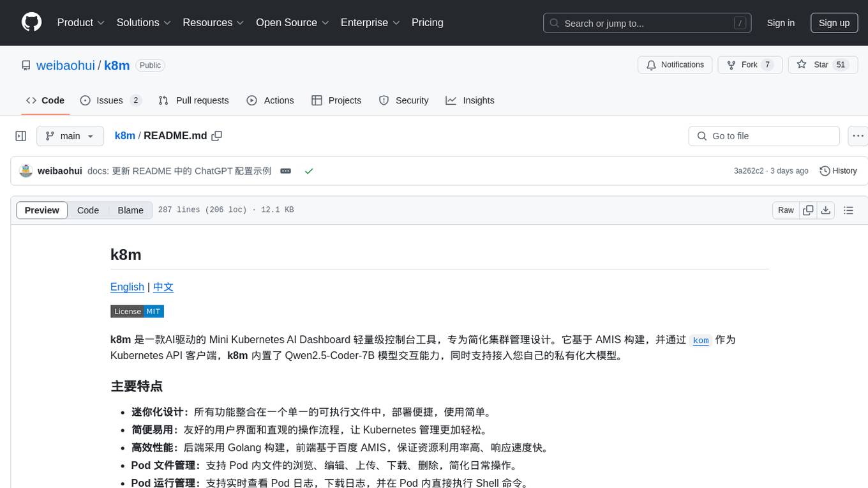
Task: Click the 主要特点 heading
Action: click(137, 386)
